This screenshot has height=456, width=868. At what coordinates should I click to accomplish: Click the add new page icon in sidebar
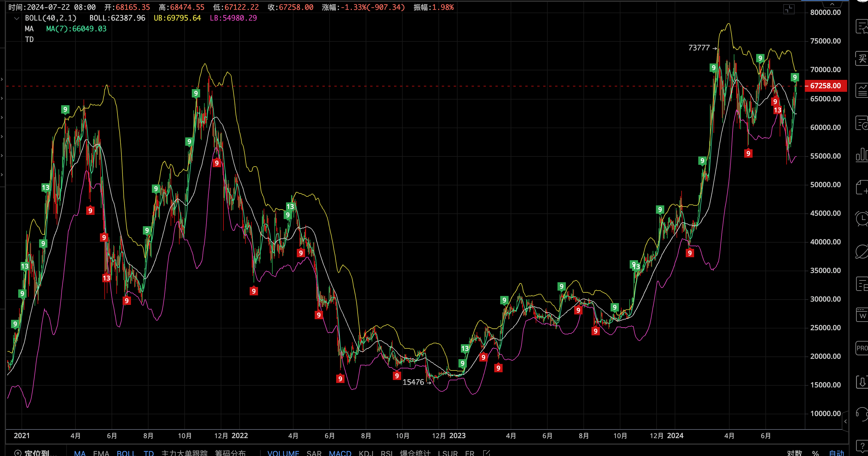[x=862, y=187]
